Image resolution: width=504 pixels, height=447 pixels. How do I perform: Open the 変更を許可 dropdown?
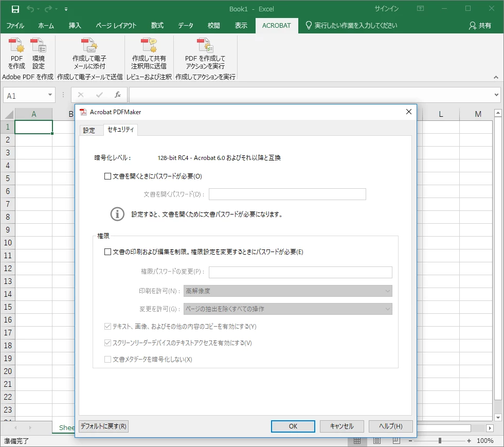coord(287,309)
